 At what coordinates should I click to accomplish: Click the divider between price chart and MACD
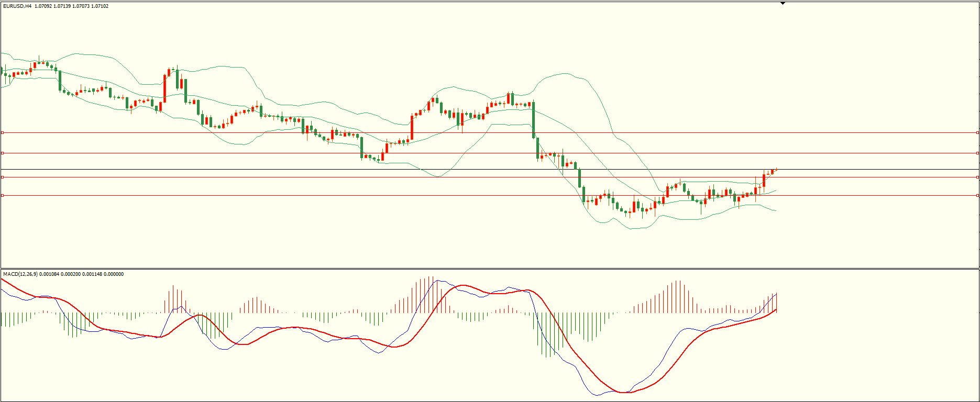[x=490, y=269]
